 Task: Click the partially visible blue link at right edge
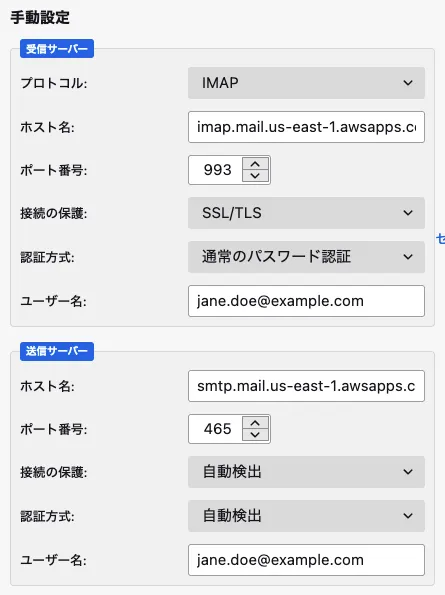[440, 238]
